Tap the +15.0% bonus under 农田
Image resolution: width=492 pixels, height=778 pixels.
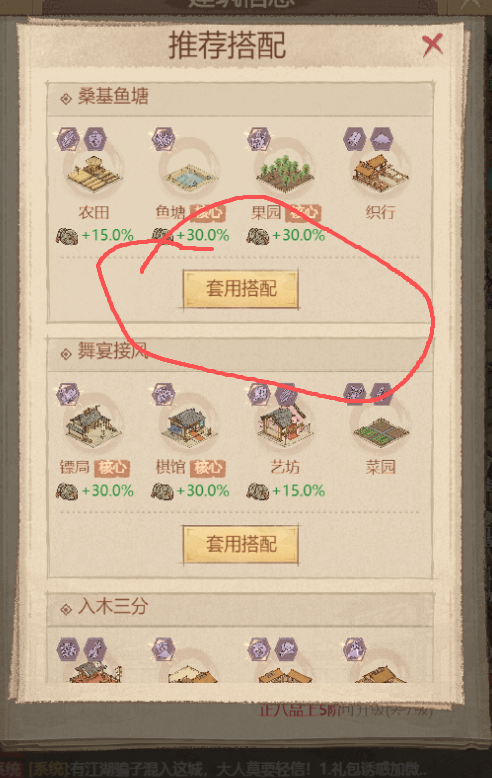pyautogui.click(x=108, y=235)
